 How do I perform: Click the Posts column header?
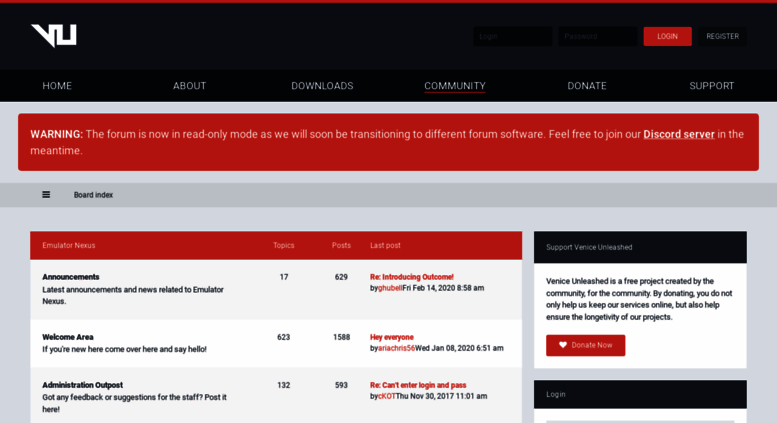tap(341, 245)
